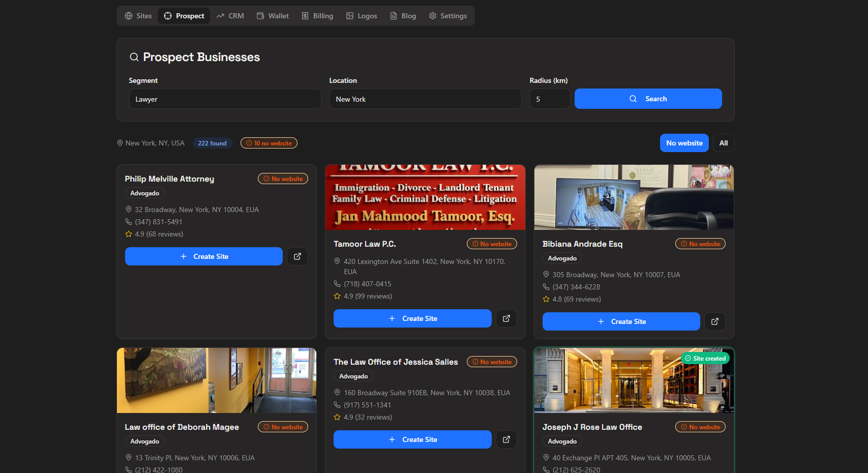Click the CRM icon in the navigation bar
Viewport: 868px width, 473px height.
[220, 16]
